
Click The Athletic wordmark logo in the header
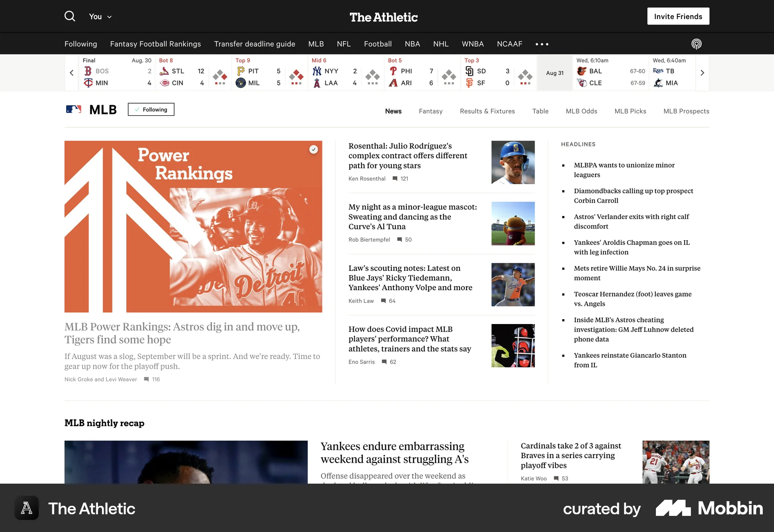tap(383, 17)
